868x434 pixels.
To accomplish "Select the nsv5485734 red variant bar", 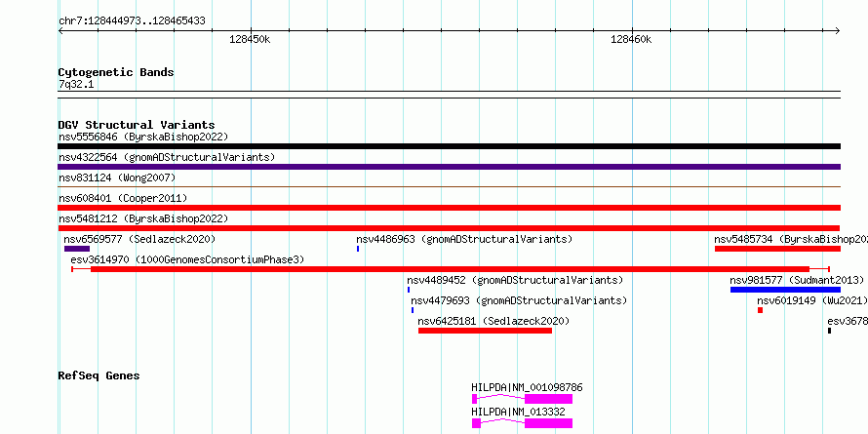I will pos(777,249).
